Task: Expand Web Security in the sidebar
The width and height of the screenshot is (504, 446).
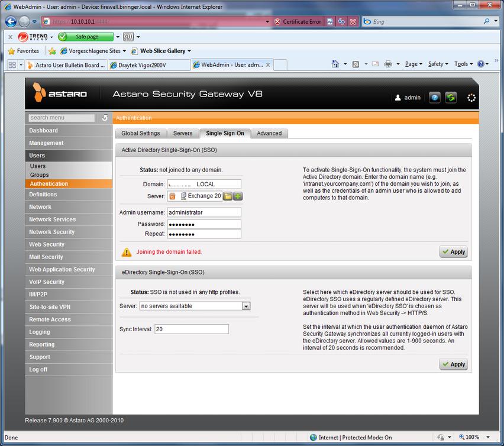Action: [69, 244]
